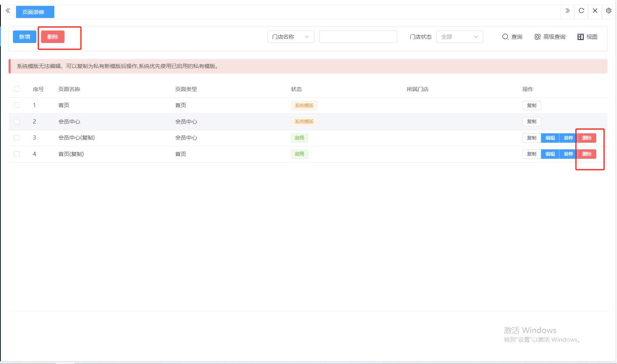Click the tab scroll-right double chevron icon
The width and height of the screenshot is (617, 364).
point(567,11)
